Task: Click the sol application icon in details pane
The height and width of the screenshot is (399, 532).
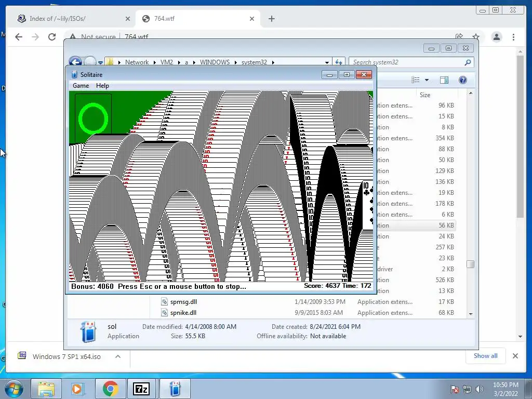Action: 89,331
